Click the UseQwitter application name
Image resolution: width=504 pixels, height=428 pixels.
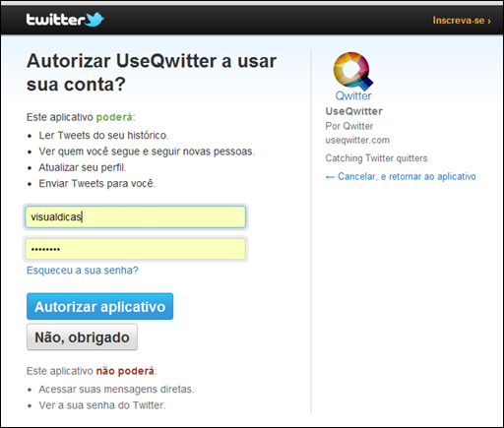[353, 111]
